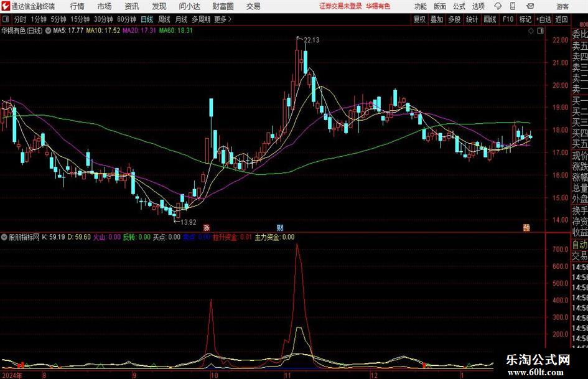Click the MA10: 17.52 label
Viewport: 588px width, 379px height.
pyautogui.click(x=103, y=30)
